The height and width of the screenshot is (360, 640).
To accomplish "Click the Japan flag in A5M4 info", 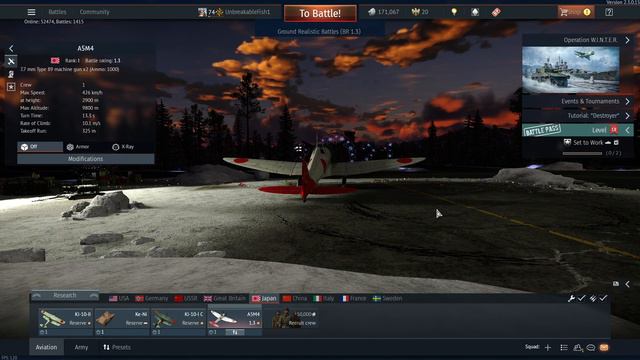I will (55, 60).
